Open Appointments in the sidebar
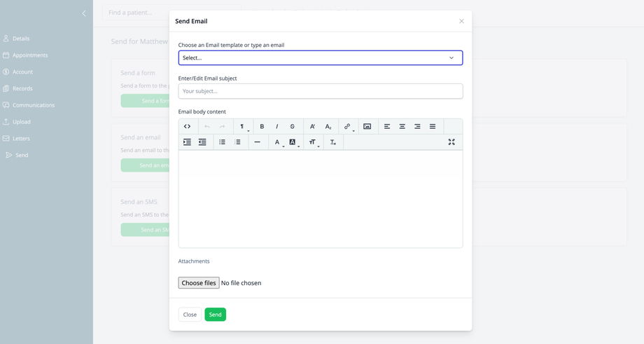Viewport: 644px width, 344px height. [x=30, y=55]
